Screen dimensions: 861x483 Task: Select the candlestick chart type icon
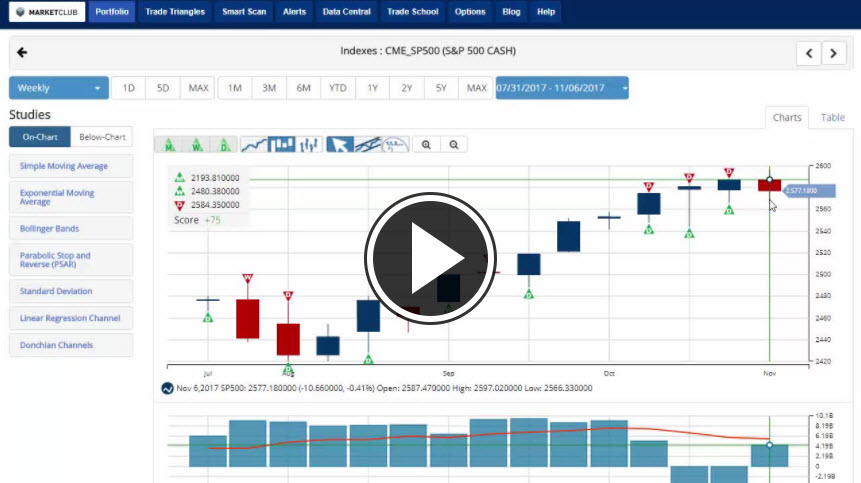282,145
